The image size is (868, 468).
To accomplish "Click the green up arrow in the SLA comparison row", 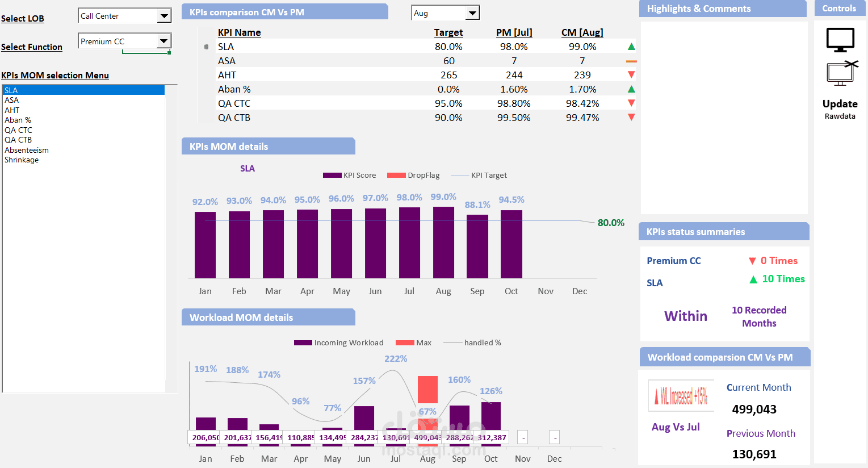I will click(x=631, y=47).
